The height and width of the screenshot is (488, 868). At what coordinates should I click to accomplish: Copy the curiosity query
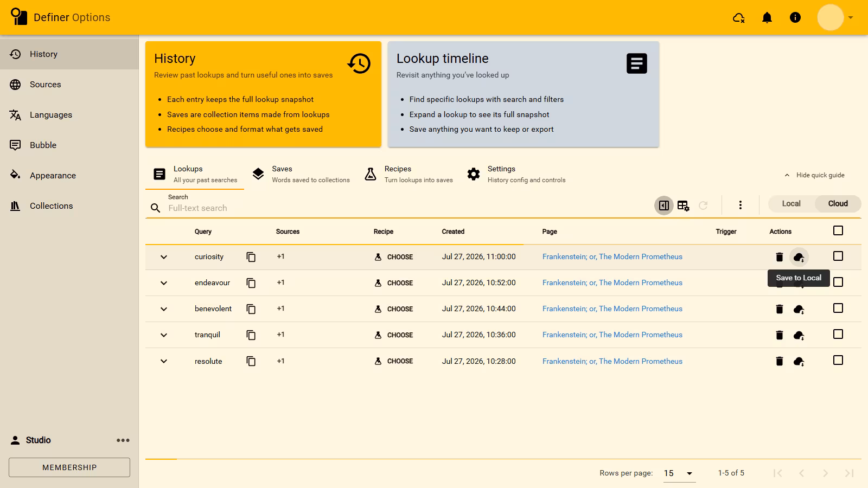(251, 257)
